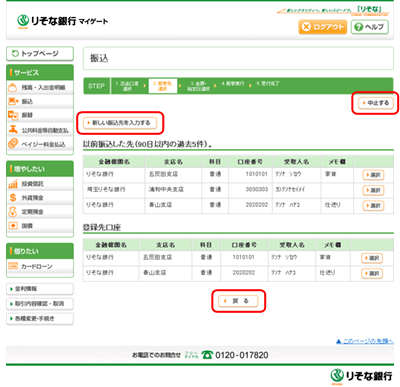Click the りそな銀行 logo in the footer
Screen dimensions: 400x387
click(361, 376)
